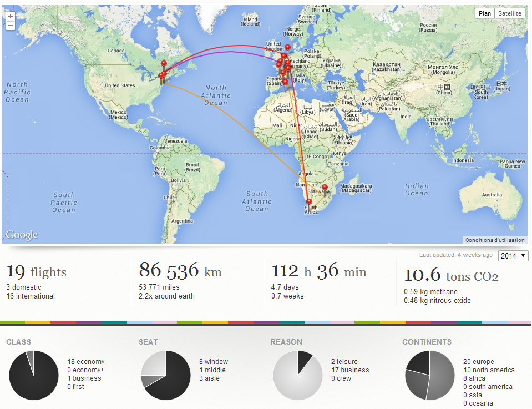The width and height of the screenshot is (532, 409).
Task: Click the Class pie chart
Action: click(x=34, y=375)
